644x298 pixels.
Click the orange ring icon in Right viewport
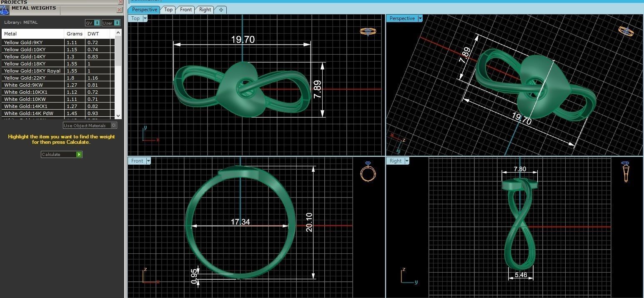coord(625,171)
